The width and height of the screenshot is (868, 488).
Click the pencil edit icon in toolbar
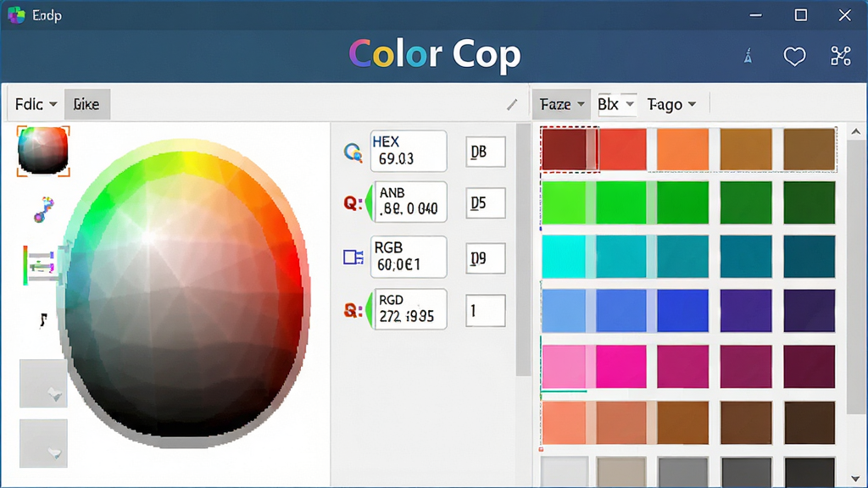tap(512, 104)
